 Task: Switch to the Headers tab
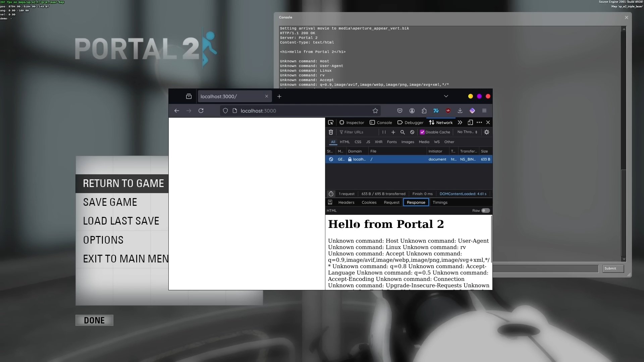tap(346, 202)
